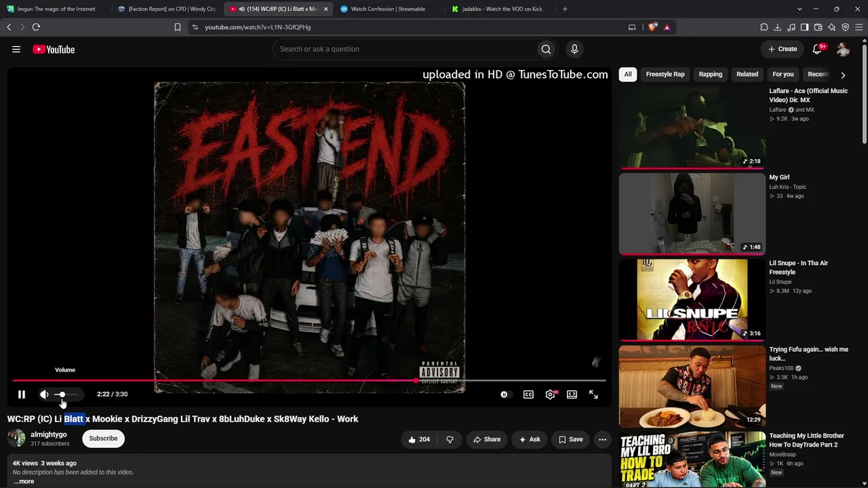Dislike the video with thumbs down
Image resolution: width=868 pixels, height=488 pixels.
pyautogui.click(x=450, y=439)
